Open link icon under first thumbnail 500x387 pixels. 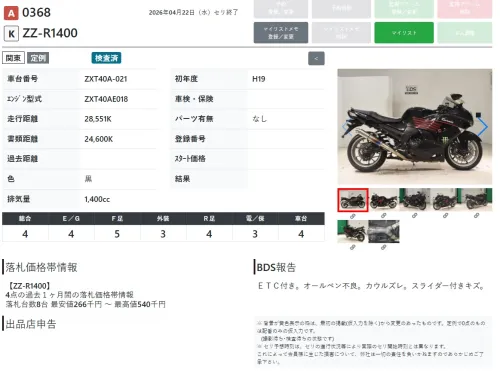353,216
